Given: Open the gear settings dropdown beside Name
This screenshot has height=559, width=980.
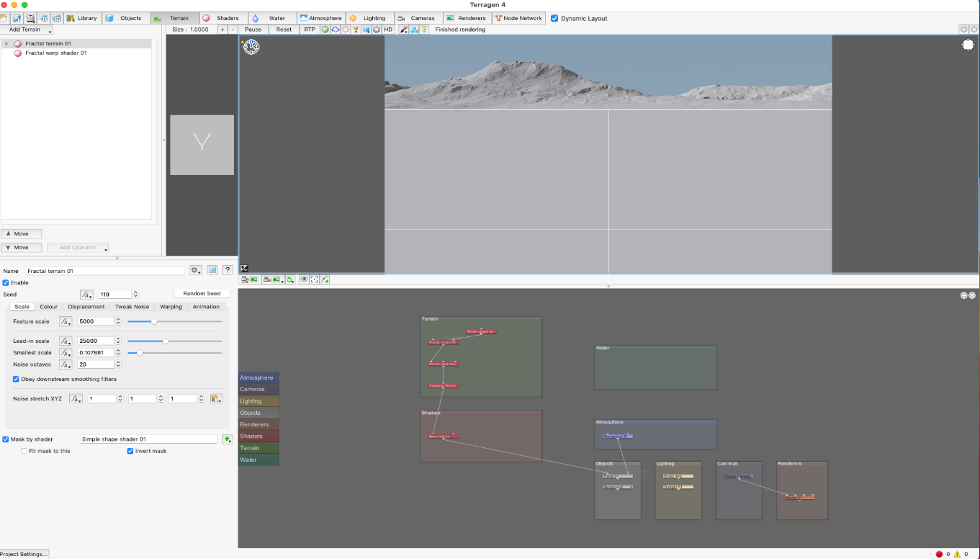Looking at the screenshot, I should [x=195, y=270].
